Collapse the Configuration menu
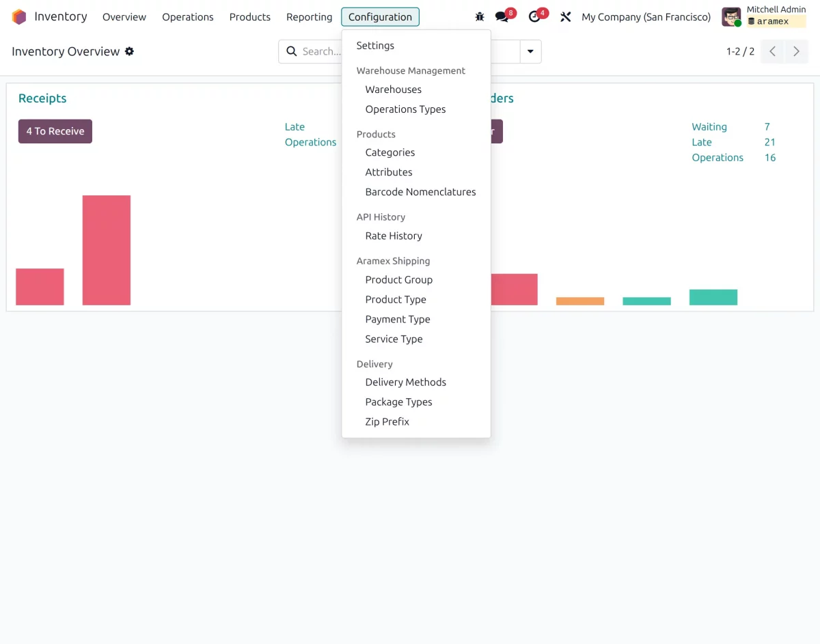820x644 pixels. tap(380, 17)
